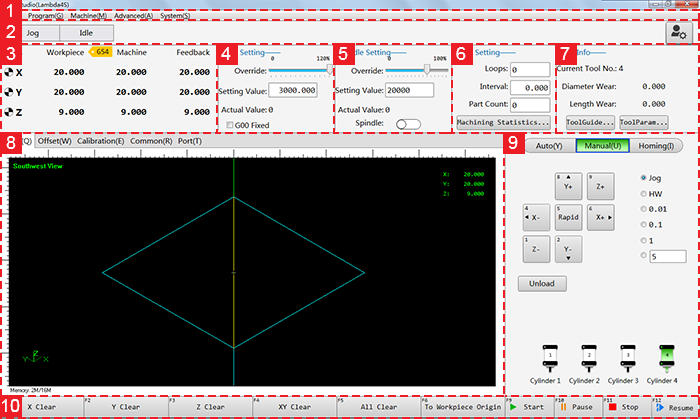
Task: Click the spindle Setting Value field
Action: (x=409, y=90)
